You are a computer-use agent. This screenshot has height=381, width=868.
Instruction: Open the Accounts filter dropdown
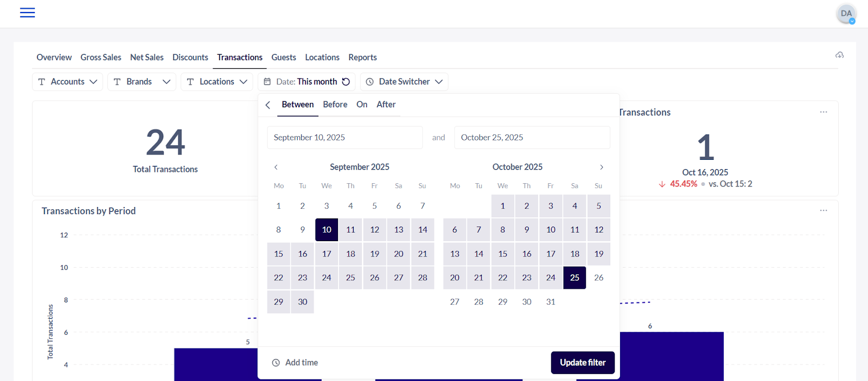(x=67, y=82)
